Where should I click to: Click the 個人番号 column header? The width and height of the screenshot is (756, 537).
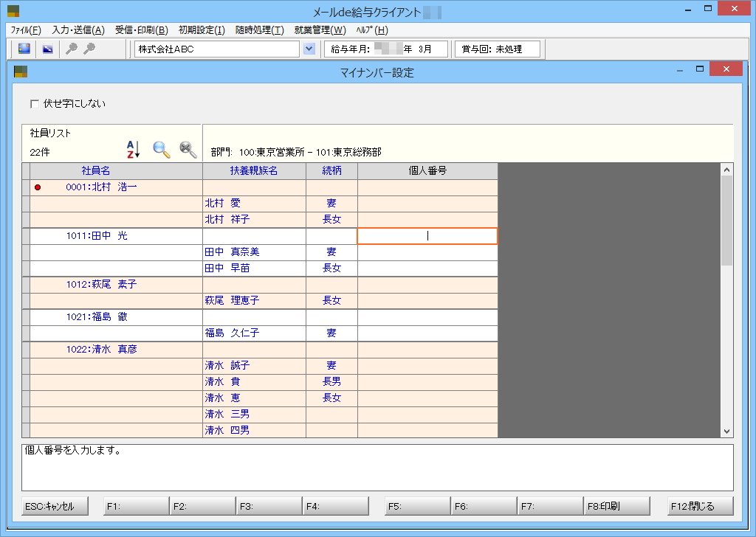tap(427, 170)
